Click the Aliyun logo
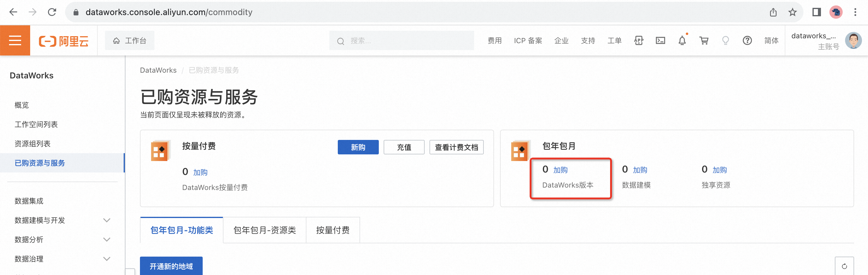 (64, 41)
